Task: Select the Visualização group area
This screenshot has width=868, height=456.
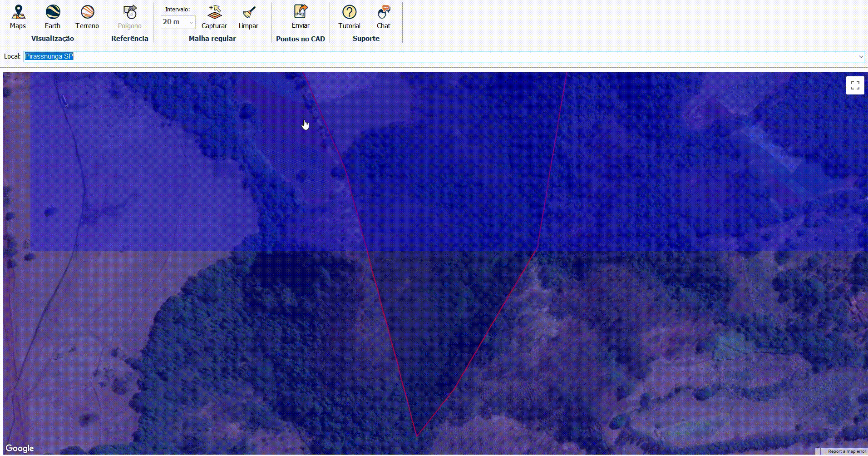Action: coord(52,39)
